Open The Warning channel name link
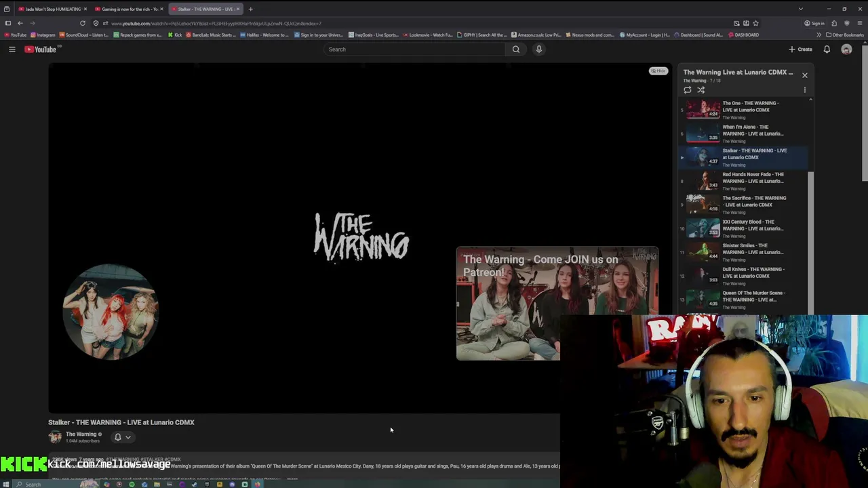 [81, 434]
